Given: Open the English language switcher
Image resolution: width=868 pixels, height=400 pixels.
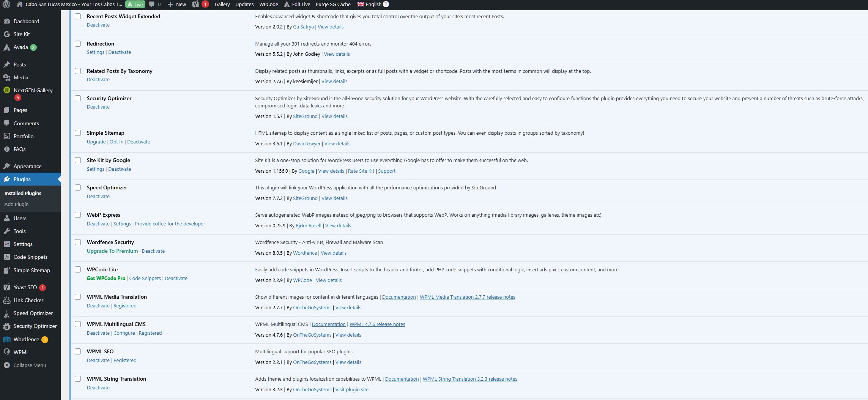Looking at the screenshot, I should coord(369,4).
